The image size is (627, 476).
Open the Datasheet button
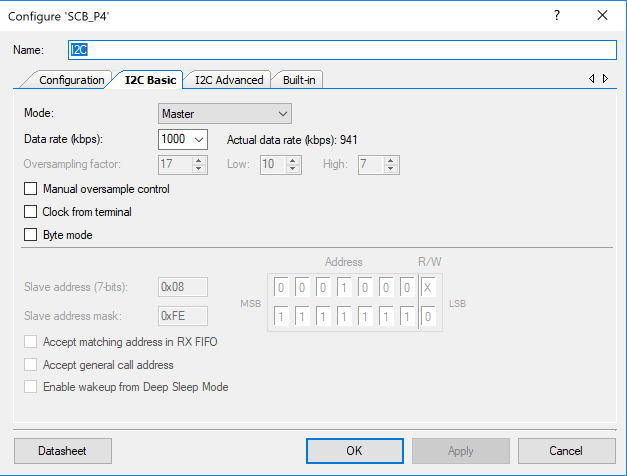(x=63, y=451)
